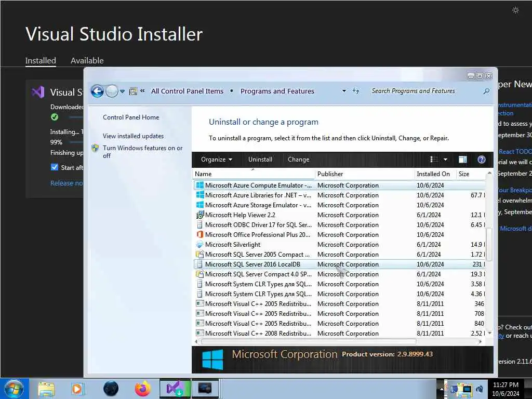Click the Control Panel icon in address bar
The height and width of the screenshot is (399, 532).
[x=134, y=91]
